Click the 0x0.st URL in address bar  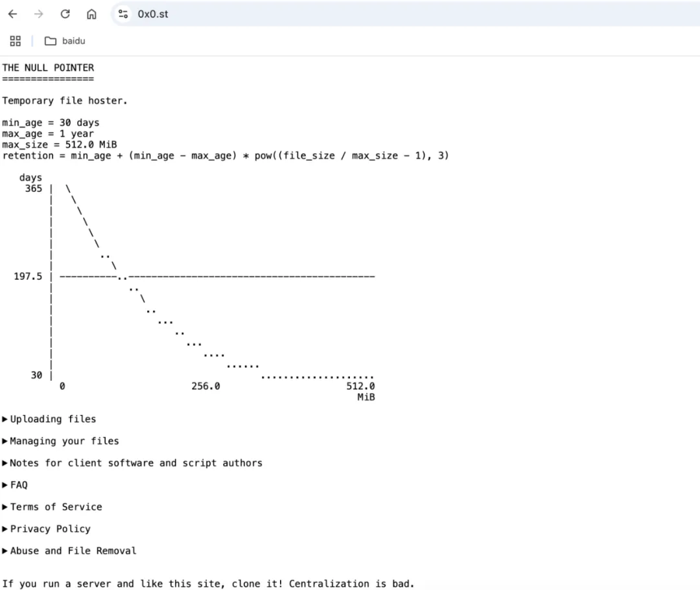click(153, 14)
